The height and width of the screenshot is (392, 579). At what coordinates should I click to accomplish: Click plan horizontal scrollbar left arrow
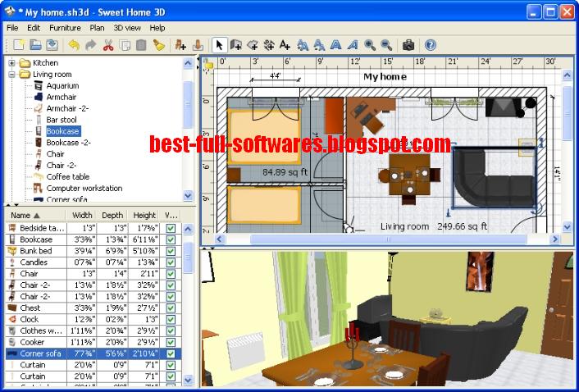[x=220, y=239]
